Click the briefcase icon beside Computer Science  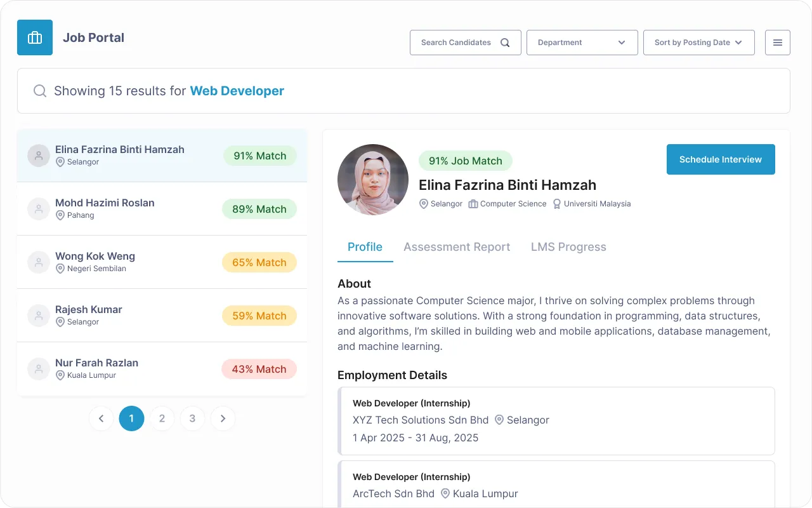click(x=472, y=204)
